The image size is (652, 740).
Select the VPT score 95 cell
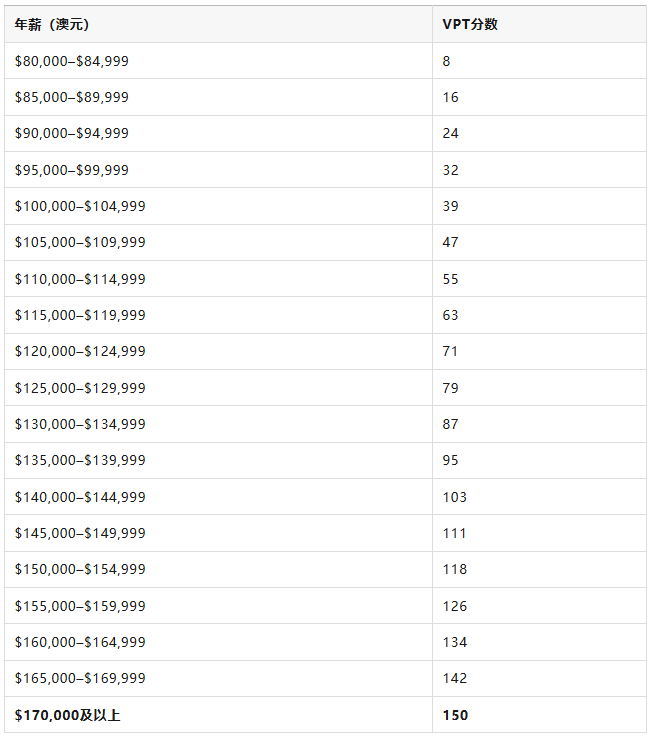539,461
